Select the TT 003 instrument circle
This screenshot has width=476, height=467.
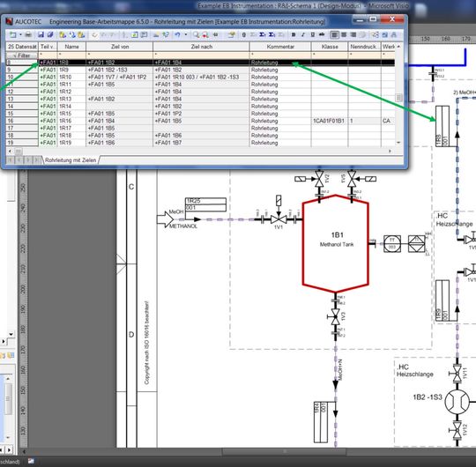coord(392,244)
